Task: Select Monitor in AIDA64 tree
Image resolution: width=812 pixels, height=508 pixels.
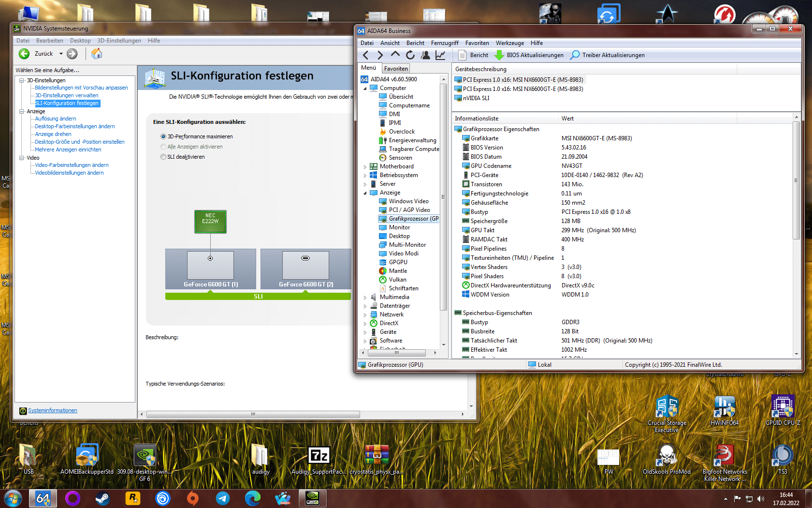Action: tap(399, 227)
